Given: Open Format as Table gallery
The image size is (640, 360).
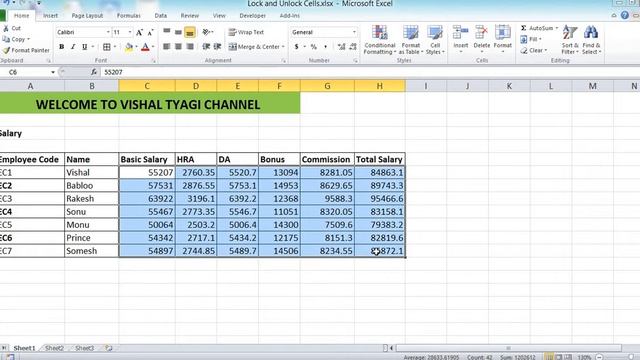Looking at the screenshot, I should 411,40.
